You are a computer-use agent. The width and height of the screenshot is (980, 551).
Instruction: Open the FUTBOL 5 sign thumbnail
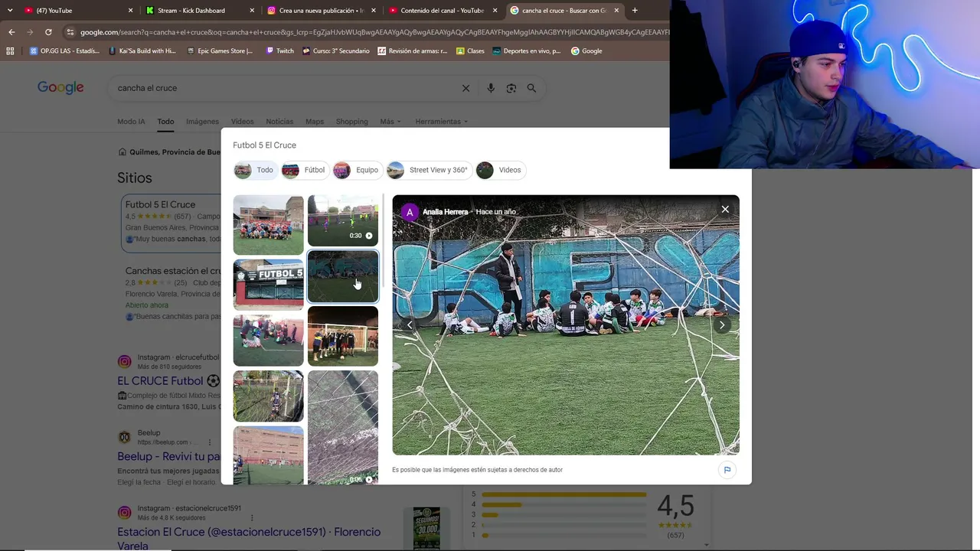pyautogui.click(x=268, y=284)
